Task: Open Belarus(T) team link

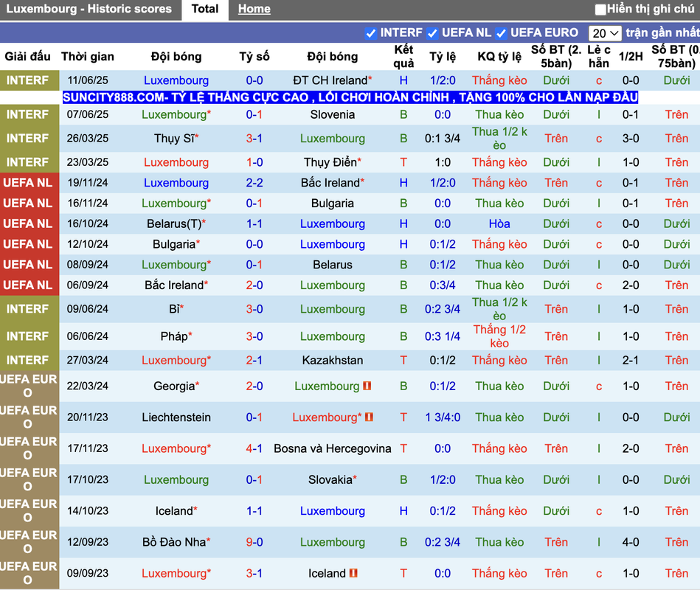Action: (x=176, y=223)
